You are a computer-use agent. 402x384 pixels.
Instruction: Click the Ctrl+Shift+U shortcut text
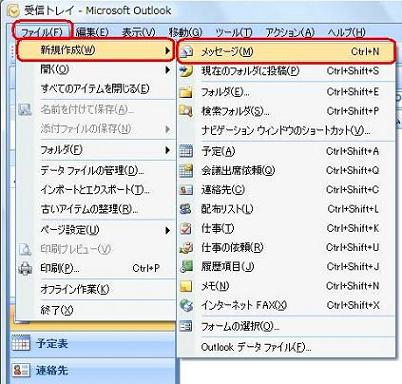click(353, 247)
